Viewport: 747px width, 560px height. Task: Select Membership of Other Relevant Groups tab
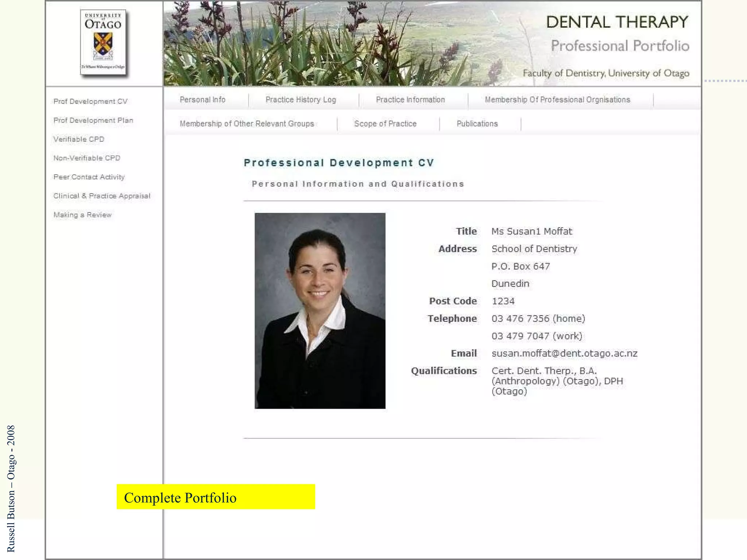coord(247,124)
